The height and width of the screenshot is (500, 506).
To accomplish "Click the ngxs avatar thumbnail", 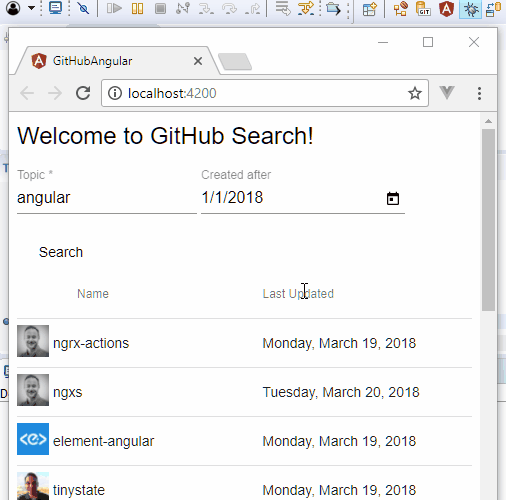I will [33, 390].
